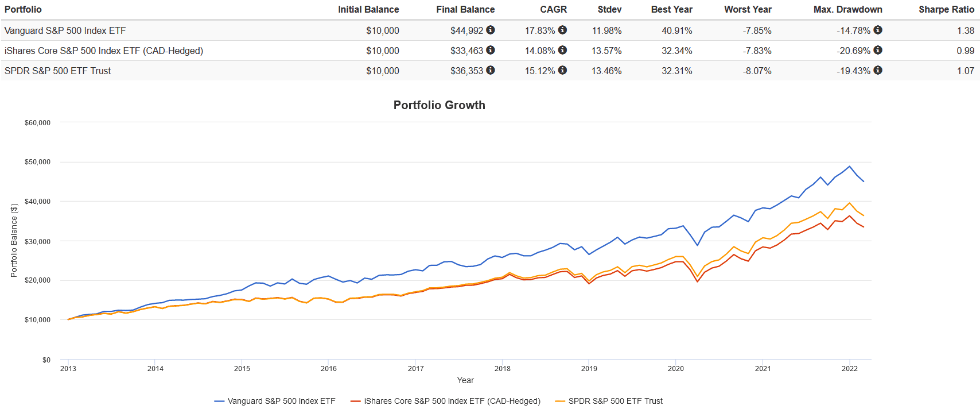The height and width of the screenshot is (413, 980).
Task: Open info icon next to 15.12% CAGR
Action: click(x=562, y=70)
